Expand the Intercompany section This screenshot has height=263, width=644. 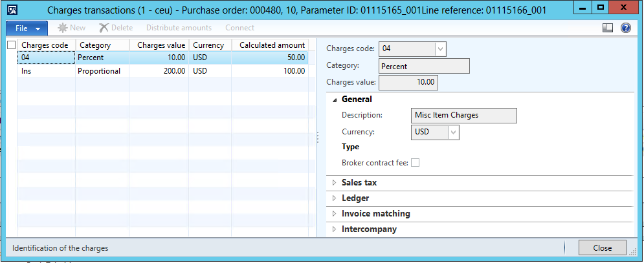tap(369, 229)
